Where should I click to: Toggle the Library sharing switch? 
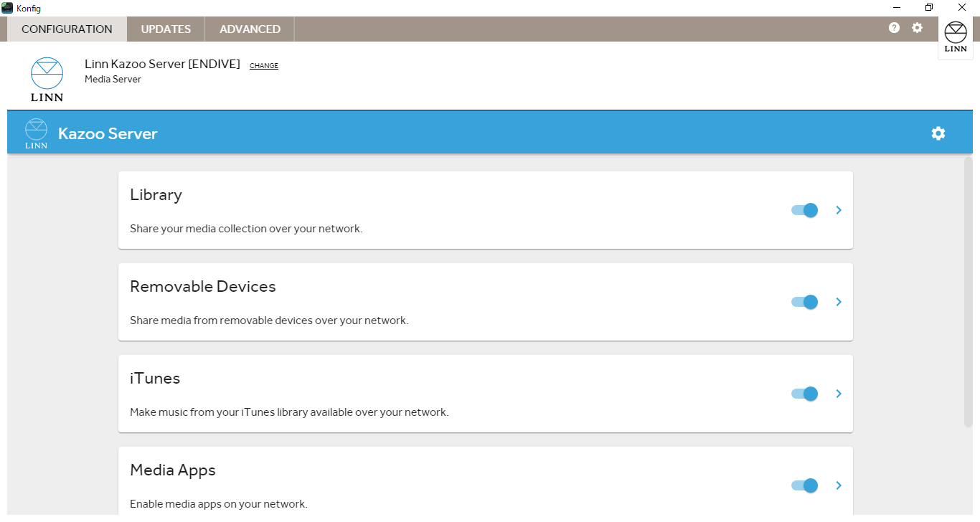coord(804,210)
